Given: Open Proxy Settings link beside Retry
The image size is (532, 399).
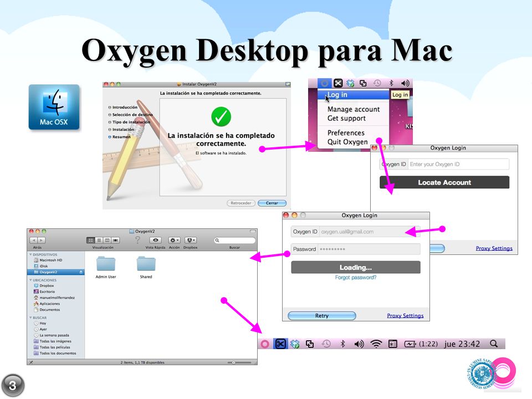Looking at the screenshot, I should 405,315.
